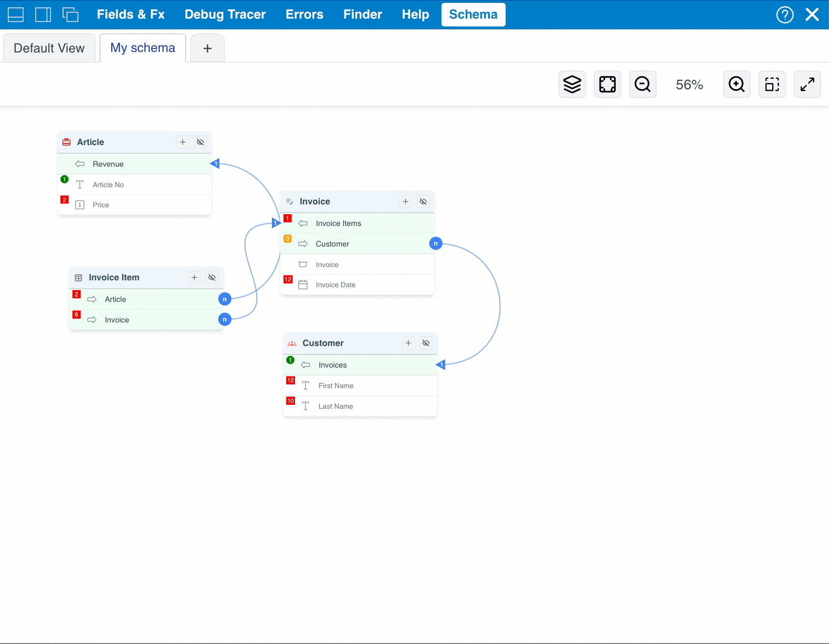The width and height of the screenshot is (829, 644).
Task: Select the Last Name field
Action: 360,406
